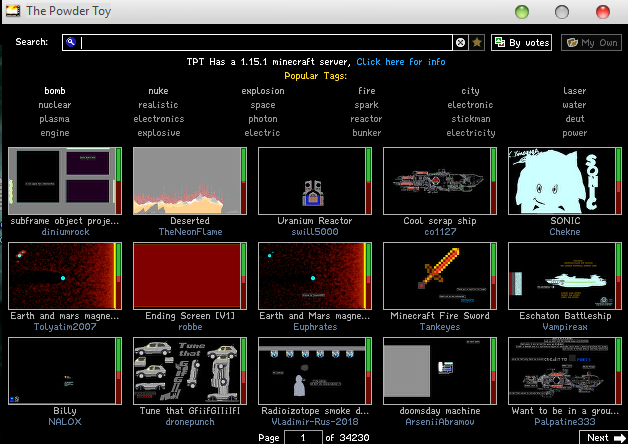Filter by the deut tag
The height and width of the screenshot is (444, 628).
tap(575, 119)
